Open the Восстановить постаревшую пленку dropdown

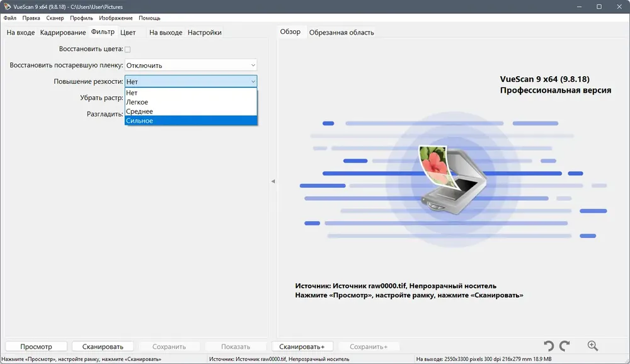pos(190,65)
